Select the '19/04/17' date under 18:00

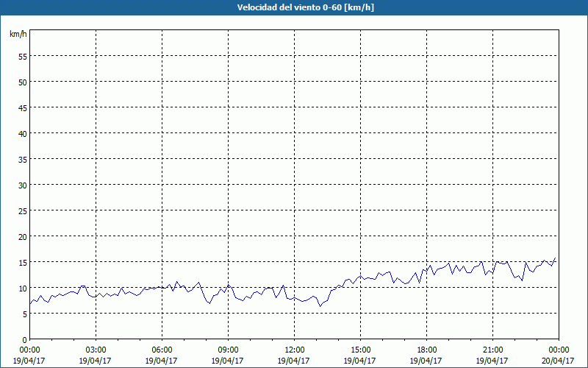(x=426, y=361)
